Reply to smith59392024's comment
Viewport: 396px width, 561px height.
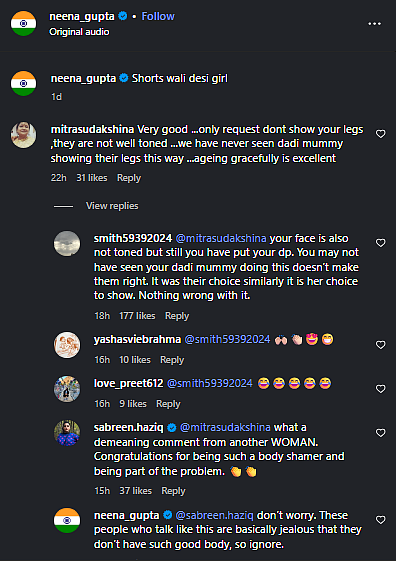(x=177, y=316)
